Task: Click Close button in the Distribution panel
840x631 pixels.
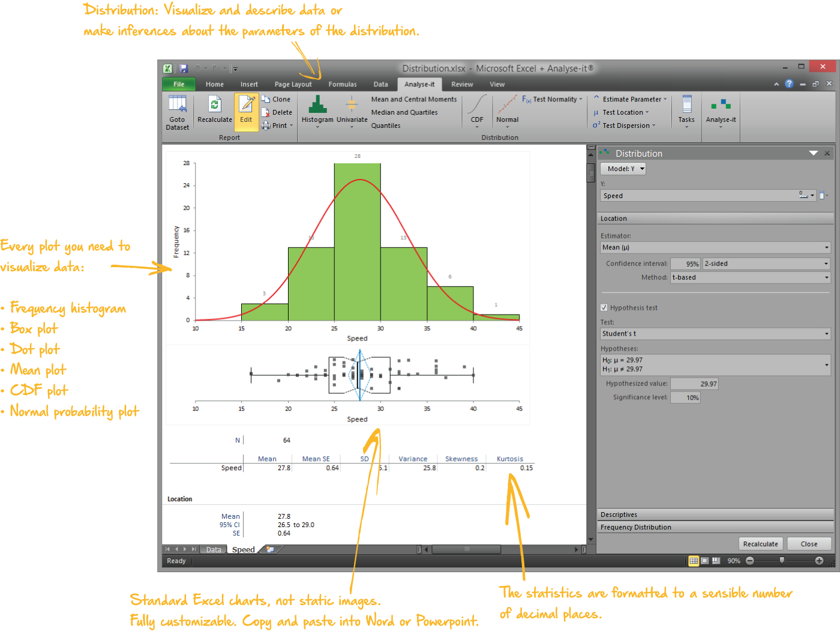Action: point(809,544)
